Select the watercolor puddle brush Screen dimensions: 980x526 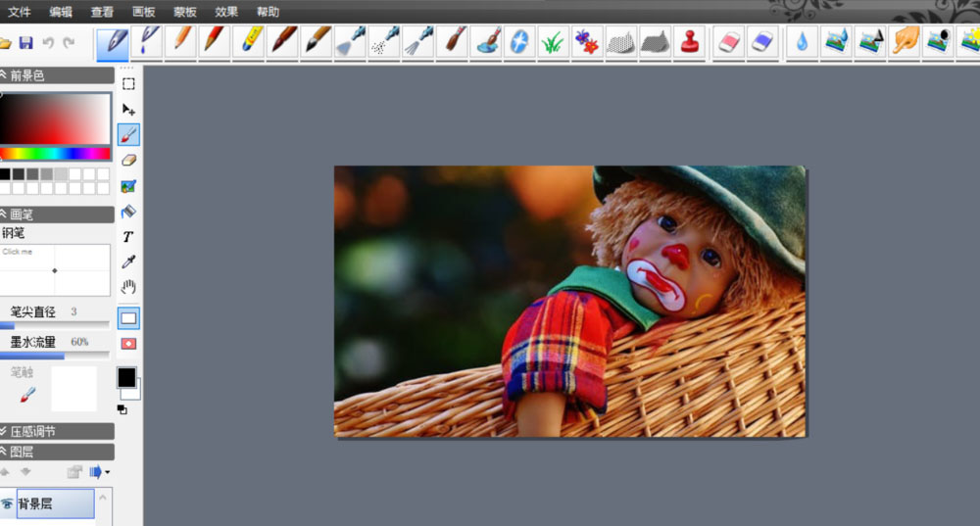click(x=486, y=42)
